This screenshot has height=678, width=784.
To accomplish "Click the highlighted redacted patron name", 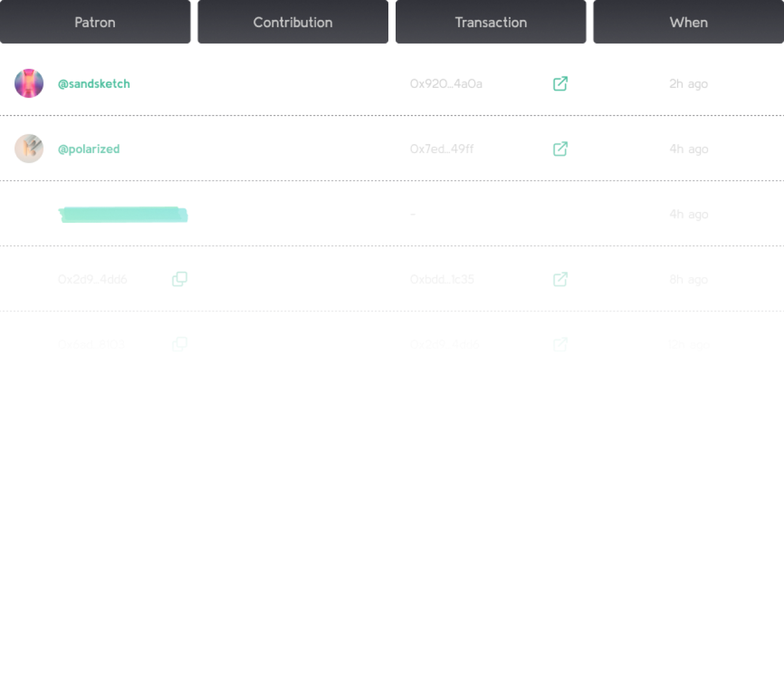I will [123, 214].
